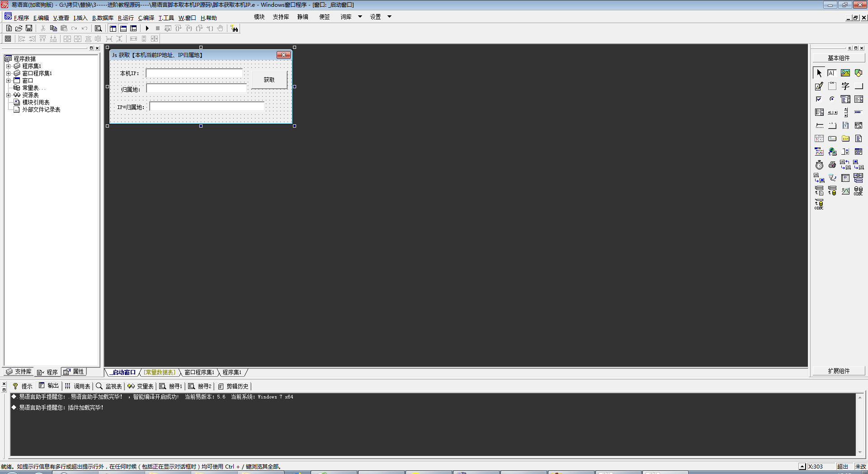
Task: Click the 静编 toolbar button
Action: pyautogui.click(x=302, y=17)
